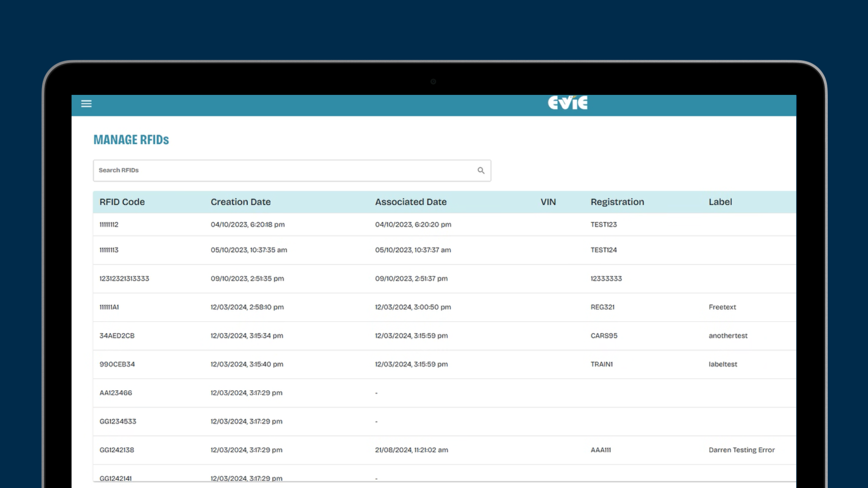The height and width of the screenshot is (488, 868).
Task: Select RFID code 11111113
Action: 109,250
